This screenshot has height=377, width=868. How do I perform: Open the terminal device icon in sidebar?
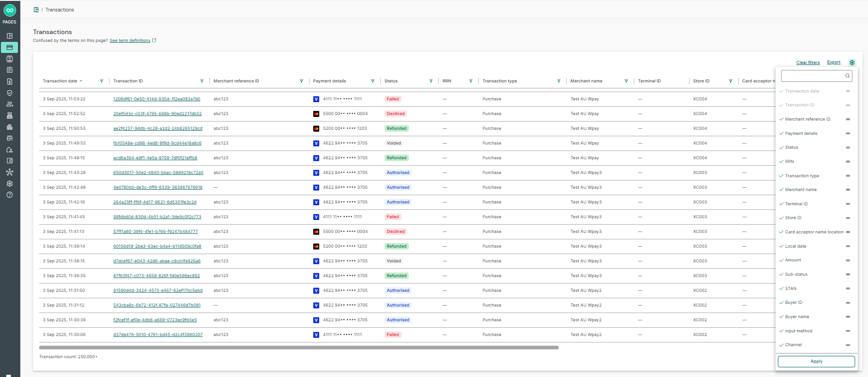[x=10, y=116]
